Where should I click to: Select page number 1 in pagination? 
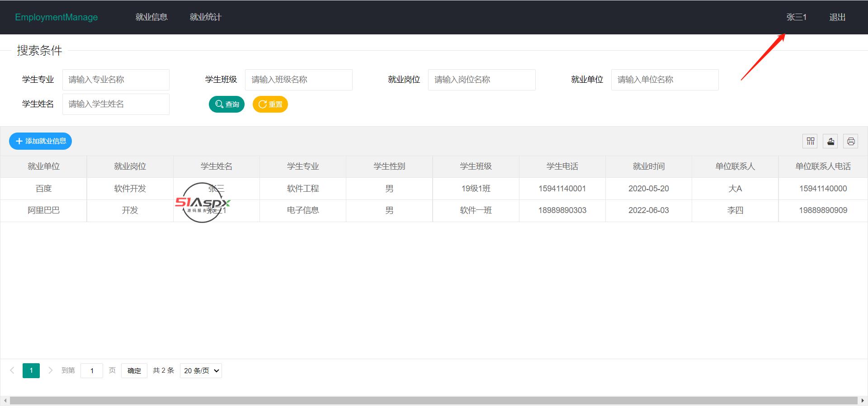click(x=31, y=370)
